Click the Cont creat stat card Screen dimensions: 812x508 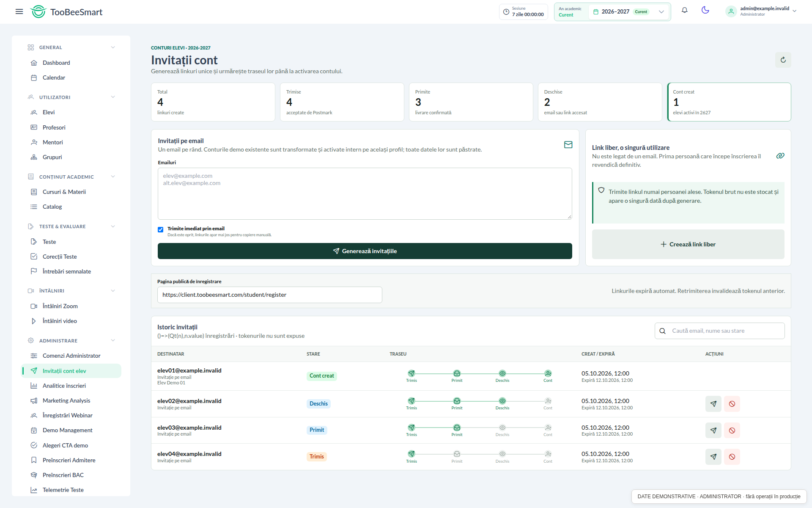[x=729, y=102]
